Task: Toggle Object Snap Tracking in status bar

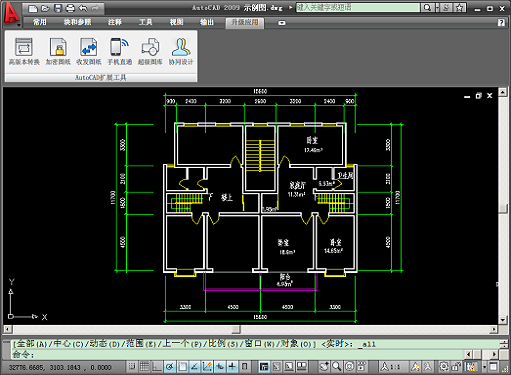Action: pos(194,367)
